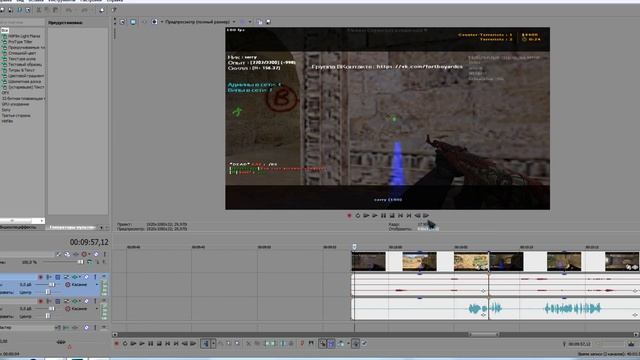Viewport: 640px width, 360px height.
Task: Switch to Генераторы мультимедиа tab
Action: click(x=72, y=227)
